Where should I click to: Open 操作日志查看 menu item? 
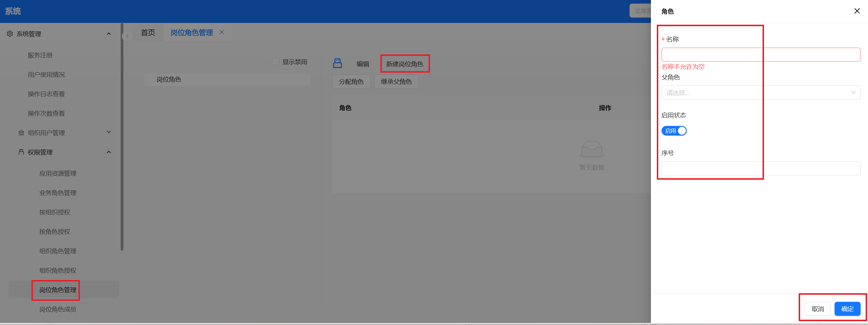point(46,94)
